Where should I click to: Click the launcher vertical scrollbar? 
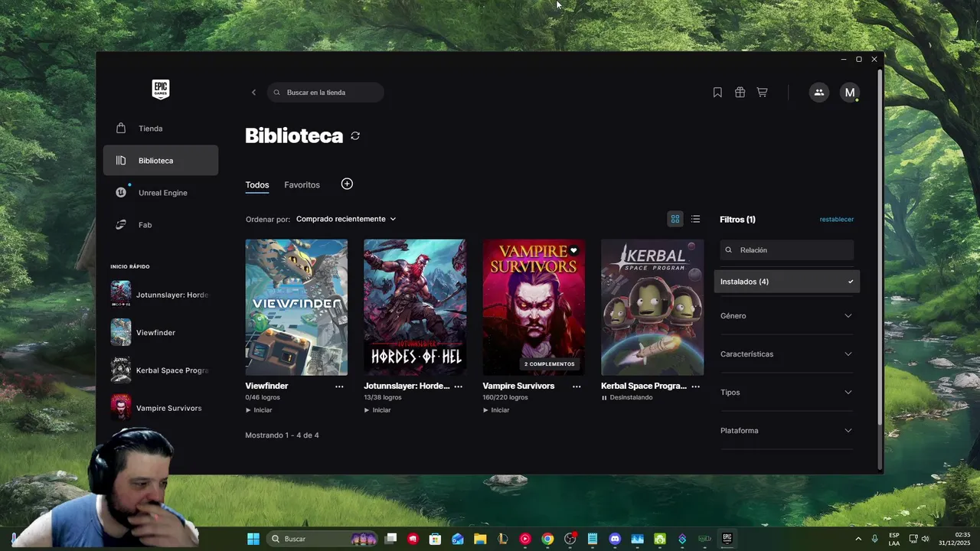pyautogui.click(x=880, y=246)
